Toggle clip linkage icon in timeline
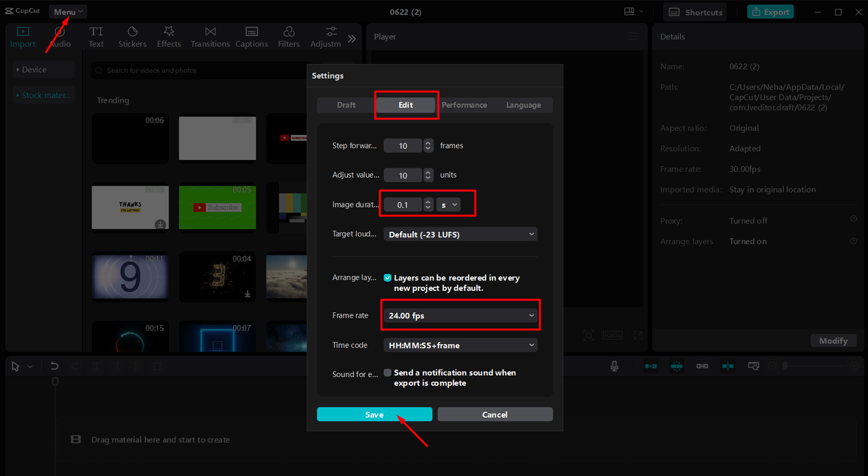This screenshot has width=868, height=476. [702, 366]
